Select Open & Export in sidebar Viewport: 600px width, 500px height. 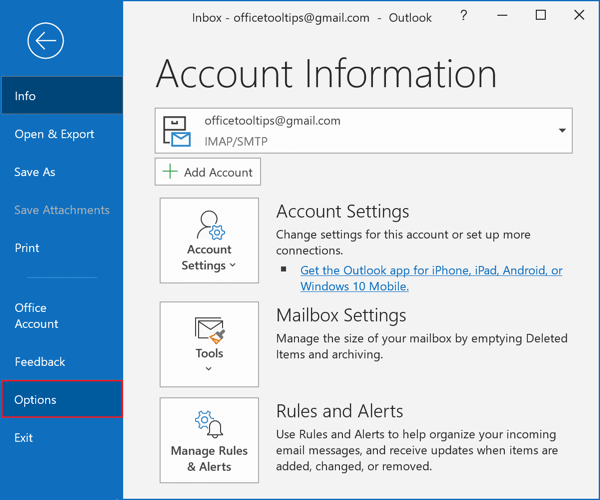click(54, 134)
